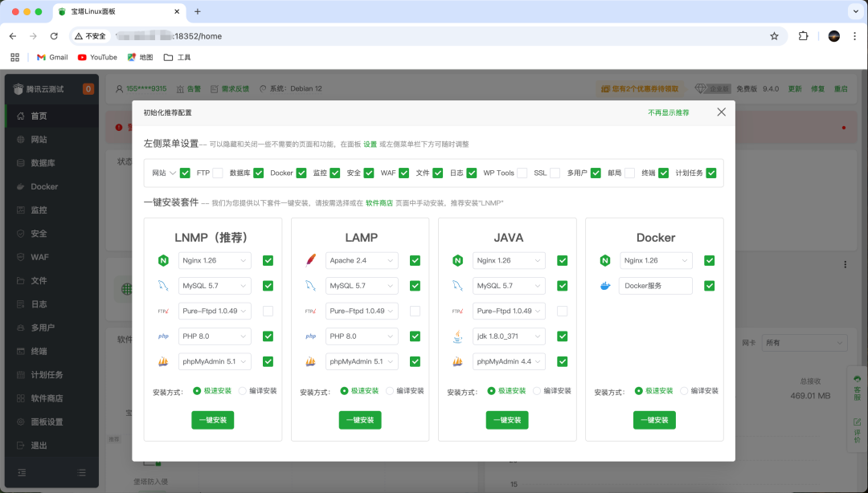Close the initialization recommendation dialog
868x493 pixels.
pyautogui.click(x=721, y=112)
